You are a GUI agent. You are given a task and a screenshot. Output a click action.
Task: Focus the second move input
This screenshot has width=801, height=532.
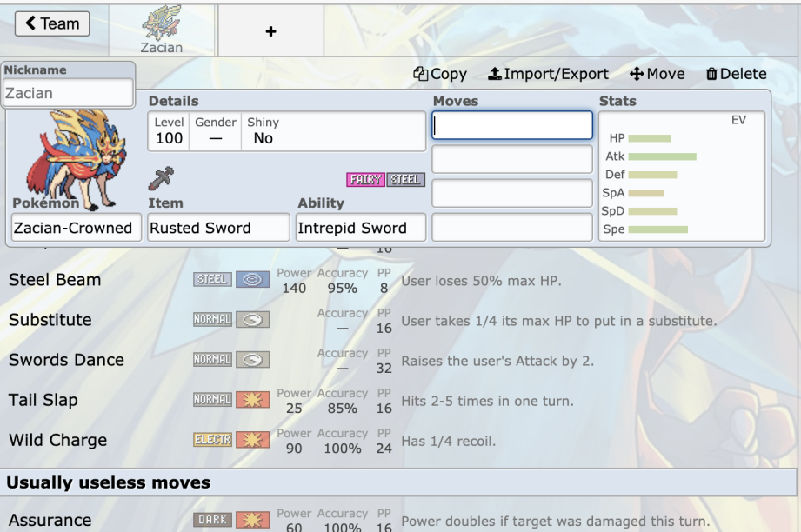[x=512, y=159]
